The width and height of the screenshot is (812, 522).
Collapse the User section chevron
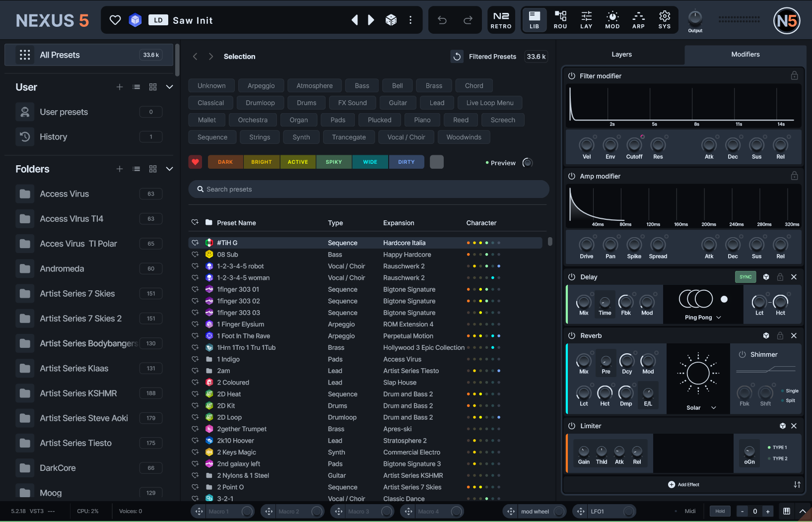[x=169, y=87]
